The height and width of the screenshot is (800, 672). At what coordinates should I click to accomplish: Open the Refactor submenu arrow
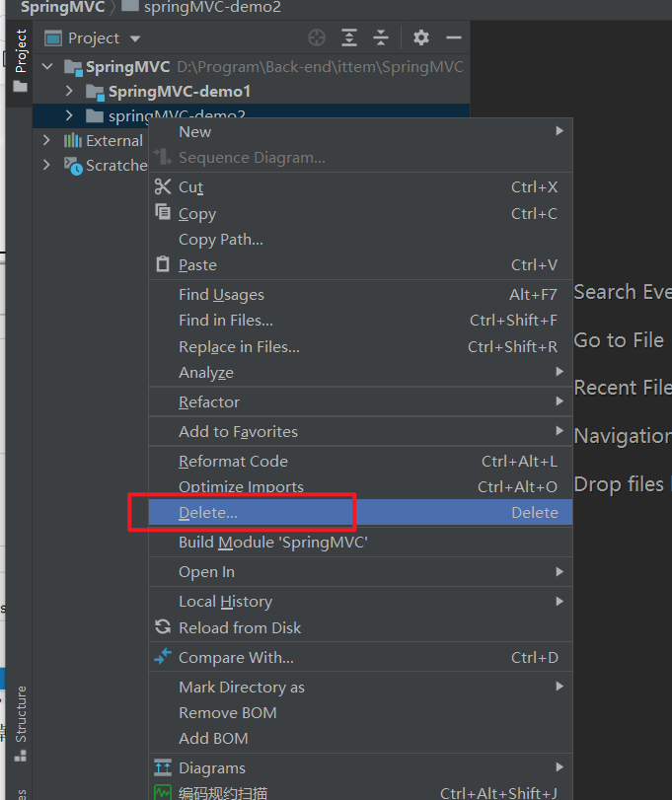click(560, 401)
